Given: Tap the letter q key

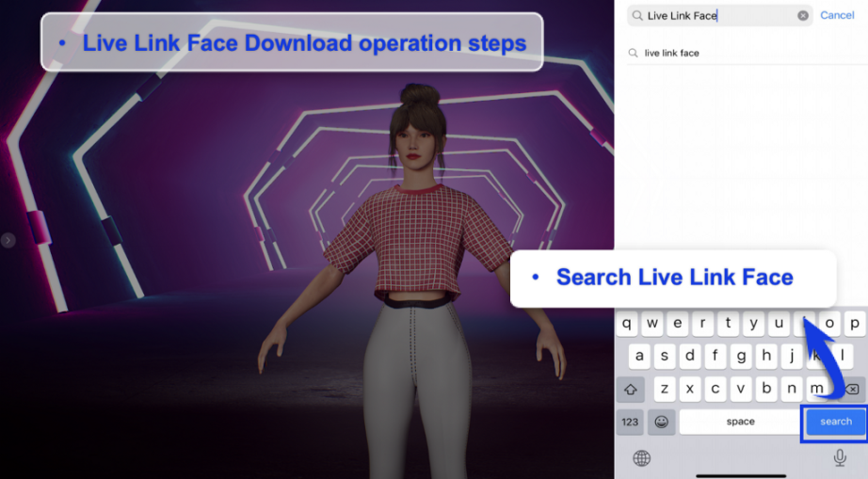Looking at the screenshot, I should tap(627, 325).
